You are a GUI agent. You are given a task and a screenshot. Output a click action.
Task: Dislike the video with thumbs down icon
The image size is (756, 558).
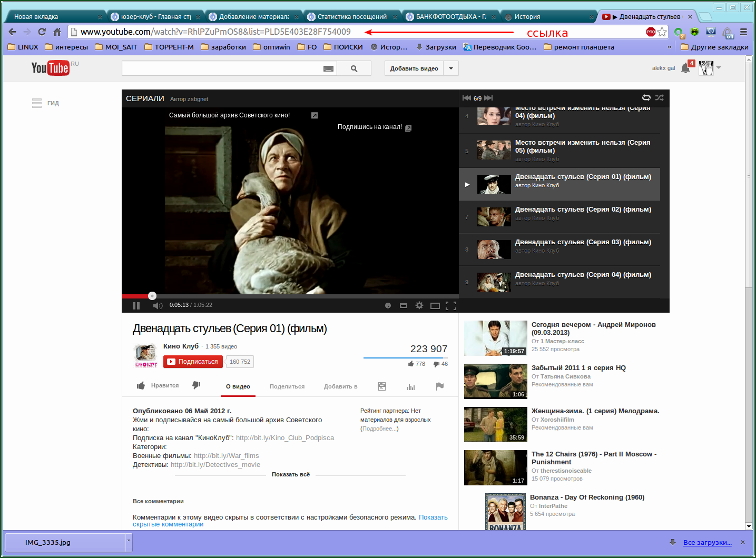coord(197,385)
